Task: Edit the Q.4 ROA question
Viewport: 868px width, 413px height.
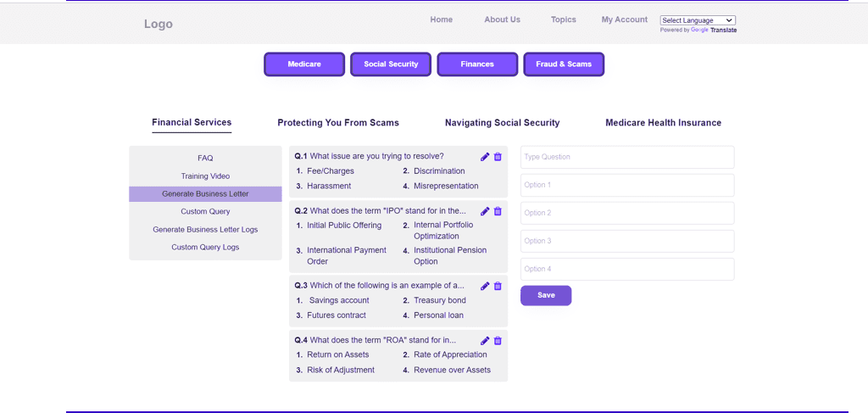Action: coord(485,341)
